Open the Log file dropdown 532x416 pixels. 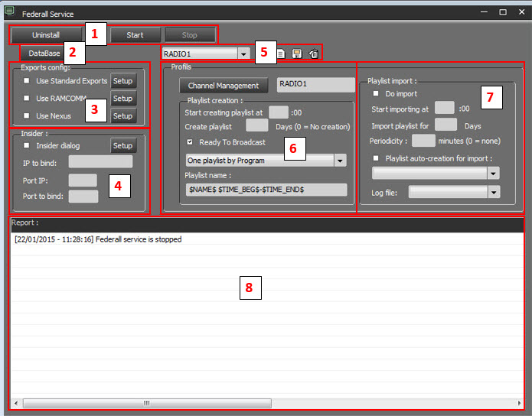tap(493, 193)
